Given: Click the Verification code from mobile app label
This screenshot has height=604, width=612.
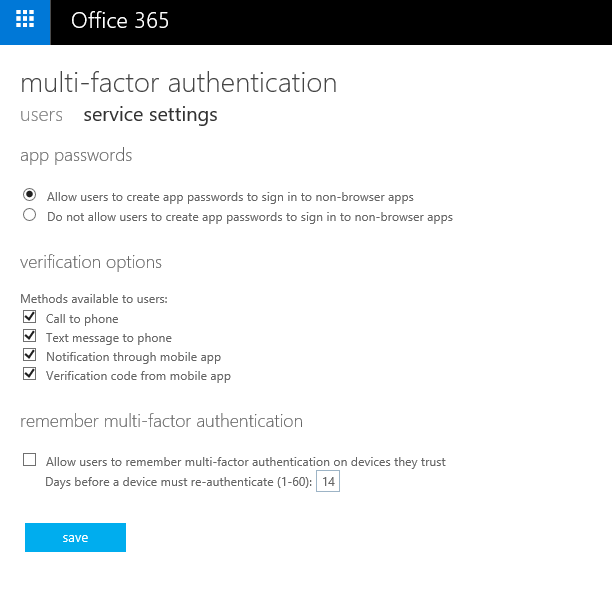Looking at the screenshot, I should 139,376.
